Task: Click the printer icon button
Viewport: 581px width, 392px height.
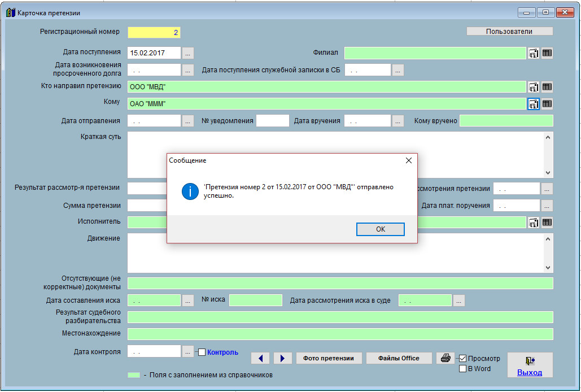Action: pos(445,358)
